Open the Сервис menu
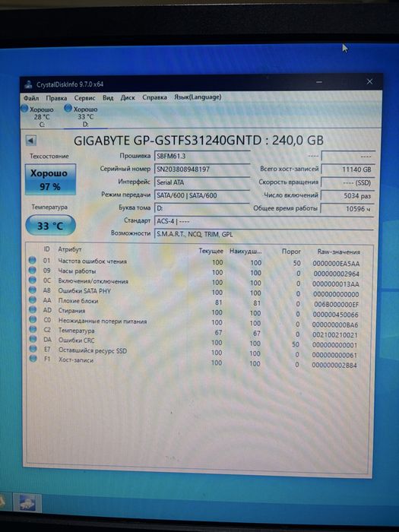399x532 pixels. click(85, 98)
